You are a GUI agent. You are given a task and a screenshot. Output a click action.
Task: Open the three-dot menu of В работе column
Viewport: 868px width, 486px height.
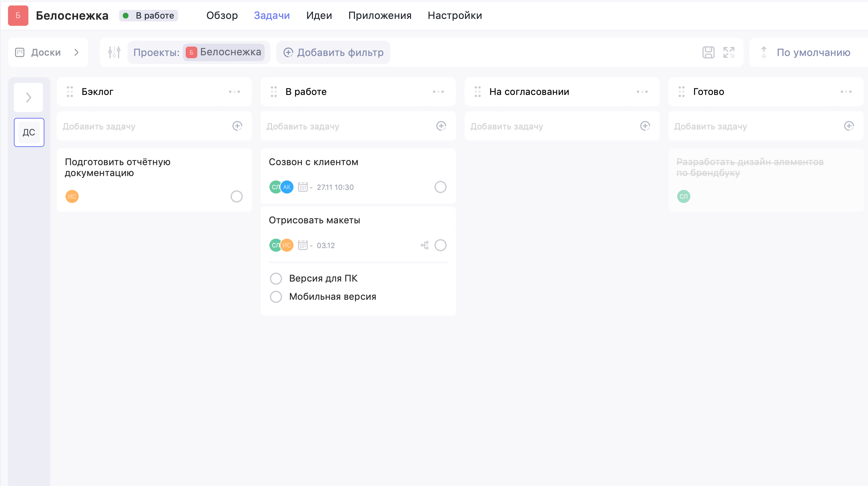(438, 92)
